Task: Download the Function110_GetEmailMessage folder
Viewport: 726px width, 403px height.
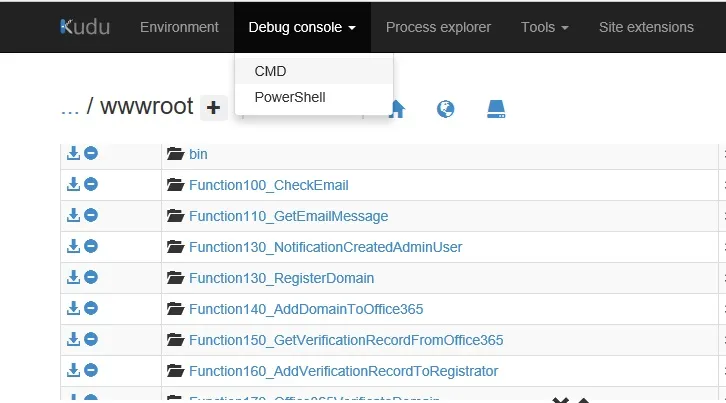Action: point(73,216)
